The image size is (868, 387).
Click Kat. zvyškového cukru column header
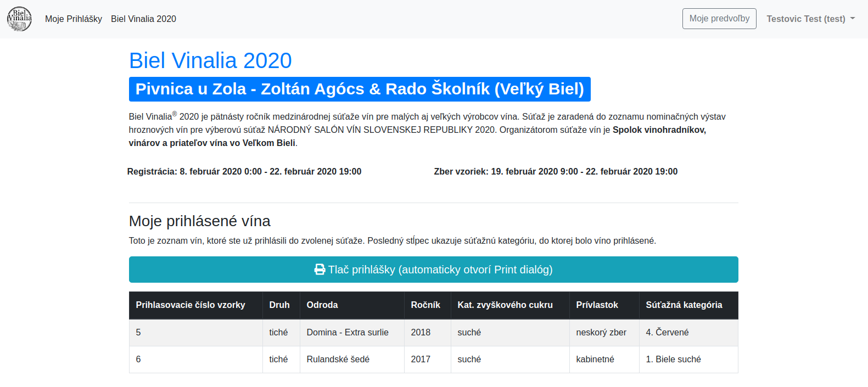pyautogui.click(x=505, y=305)
